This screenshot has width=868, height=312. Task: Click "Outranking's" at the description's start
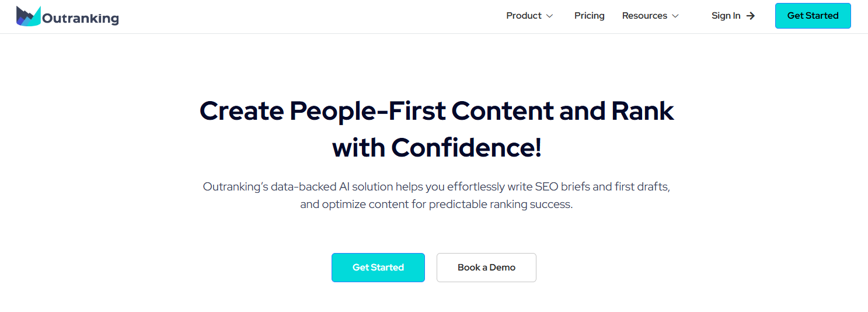coord(232,187)
